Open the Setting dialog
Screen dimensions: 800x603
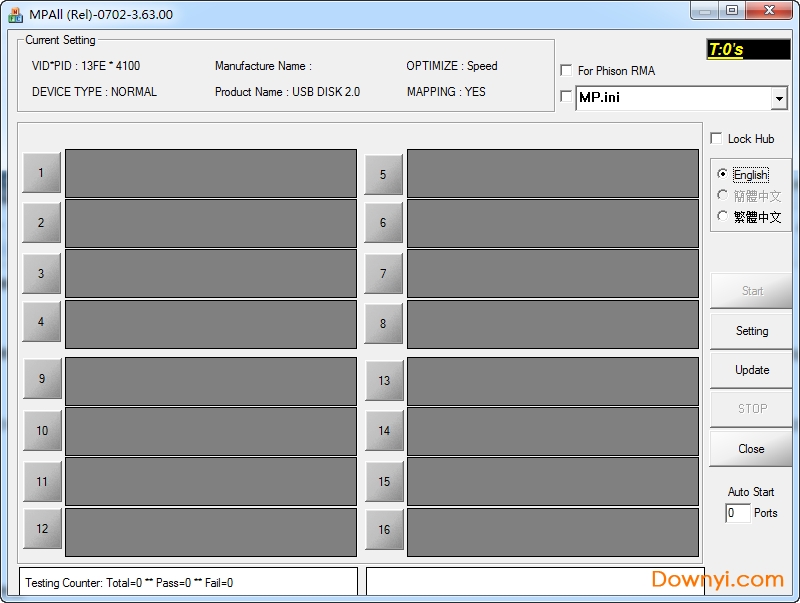(x=751, y=331)
